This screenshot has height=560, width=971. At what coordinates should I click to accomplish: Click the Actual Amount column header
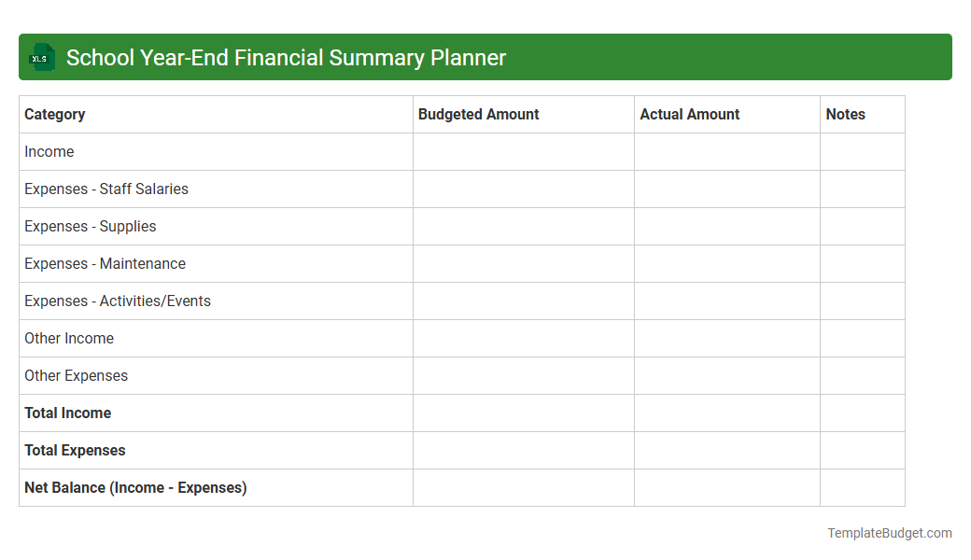(x=689, y=114)
